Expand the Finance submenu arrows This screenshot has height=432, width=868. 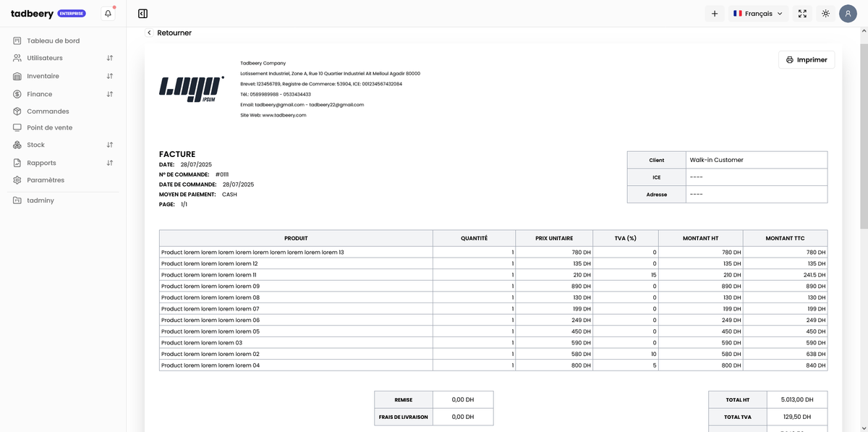point(110,94)
